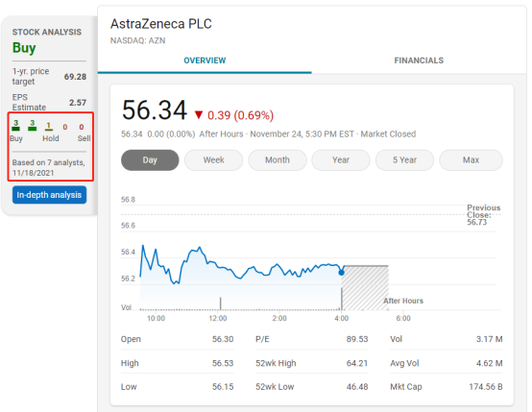Show the Year chart range

(x=341, y=160)
